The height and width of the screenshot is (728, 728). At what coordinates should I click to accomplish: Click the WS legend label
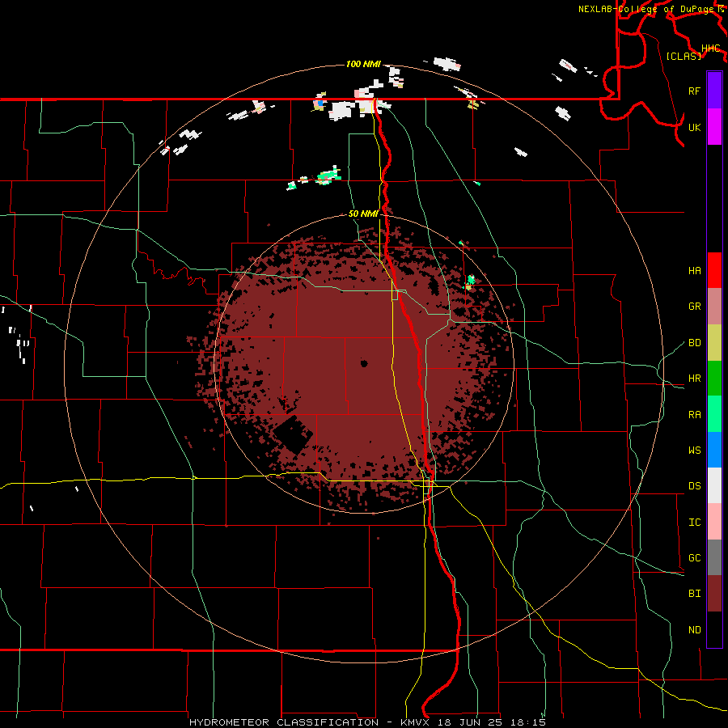[694, 451]
